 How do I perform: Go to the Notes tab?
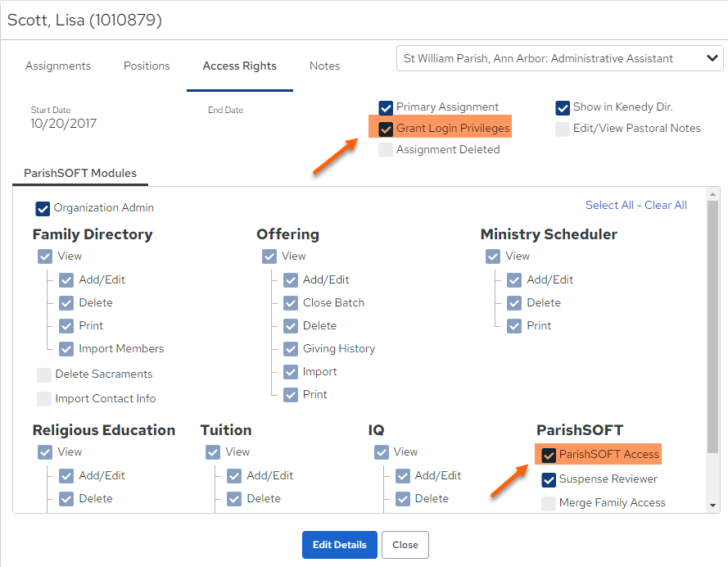[324, 66]
